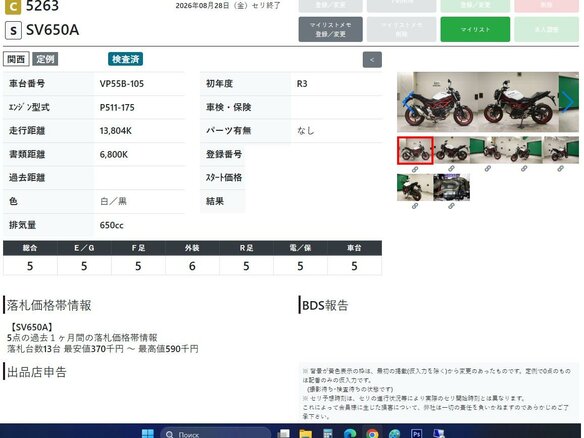Open Google Chrome from the taskbar

[372, 434]
